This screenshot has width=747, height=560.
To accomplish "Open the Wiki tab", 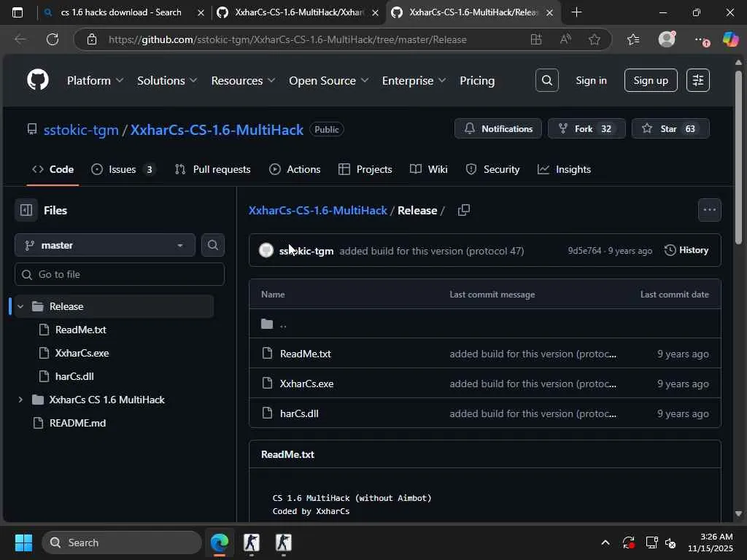I will click(429, 169).
